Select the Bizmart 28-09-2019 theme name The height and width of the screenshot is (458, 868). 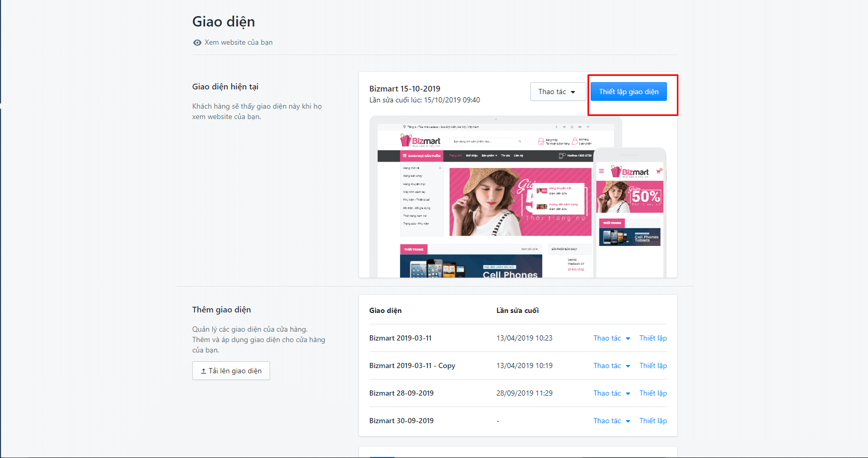click(402, 393)
